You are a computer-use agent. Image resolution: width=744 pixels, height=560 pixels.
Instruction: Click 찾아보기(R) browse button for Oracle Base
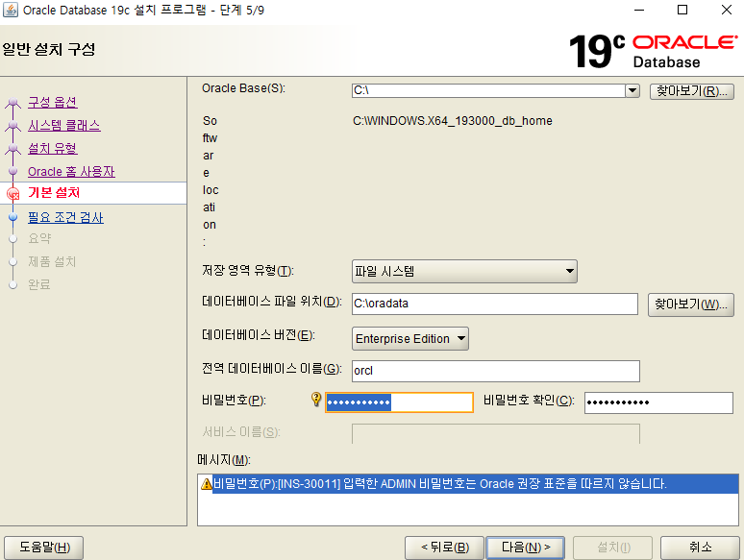pos(692,91)
